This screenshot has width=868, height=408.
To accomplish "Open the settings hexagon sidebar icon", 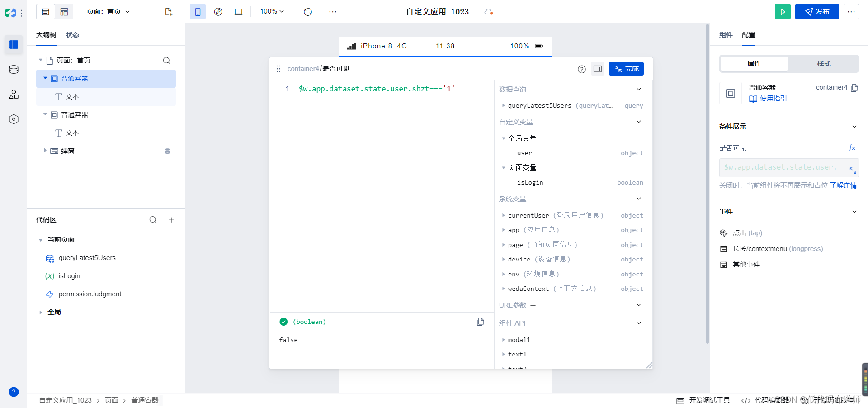I will [x=14, y=119].
